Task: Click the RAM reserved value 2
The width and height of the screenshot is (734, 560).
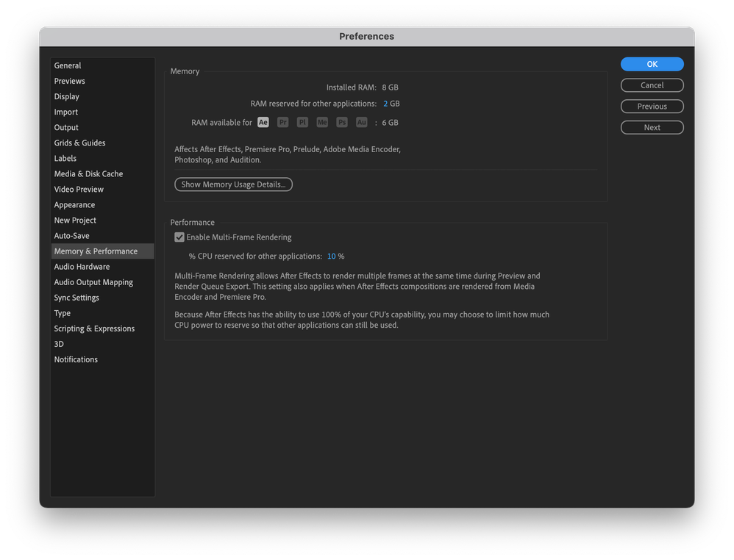Action: click(385, 104)
